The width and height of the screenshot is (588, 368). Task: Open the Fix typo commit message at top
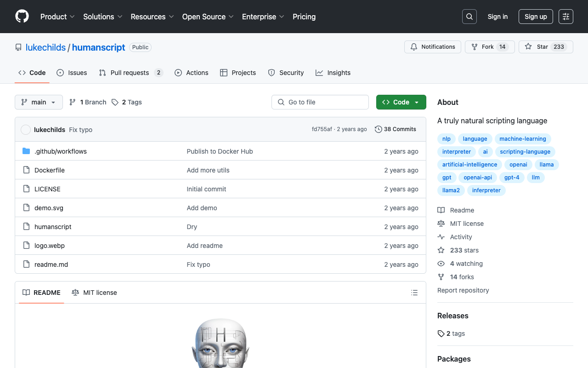[x=81, y=130]
